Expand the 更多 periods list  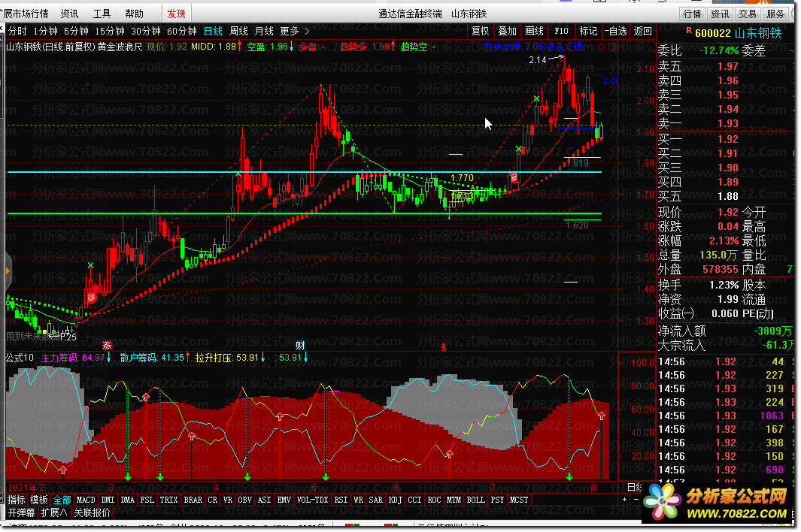tap(294, 31)
